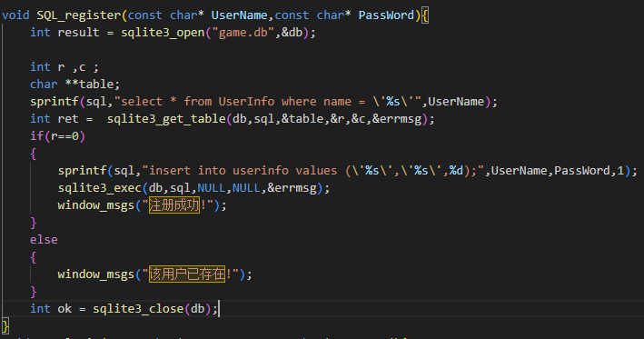Click the int r ,c declaration
Screen dimensions: 644x339
[64, 67]
